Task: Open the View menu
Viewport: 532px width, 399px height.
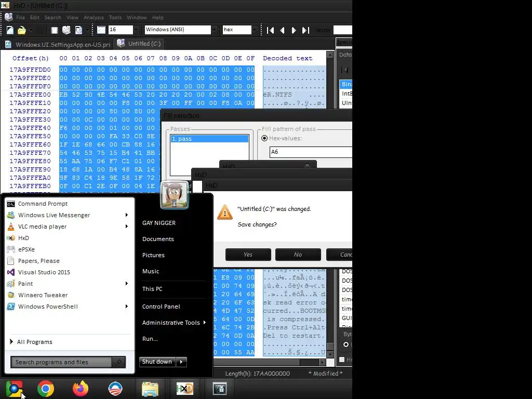Action: coord(72,17)
